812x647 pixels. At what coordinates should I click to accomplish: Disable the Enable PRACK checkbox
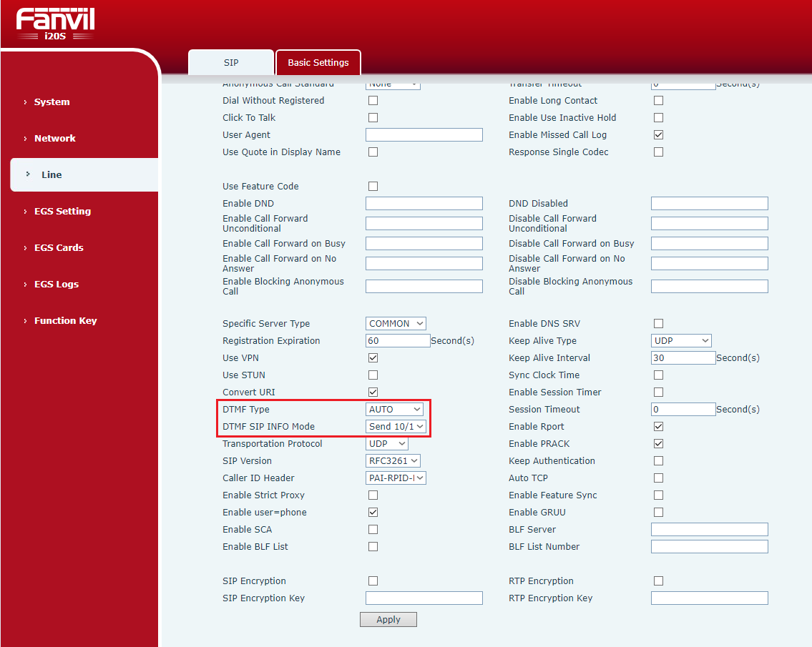click(x=658, y=444)
